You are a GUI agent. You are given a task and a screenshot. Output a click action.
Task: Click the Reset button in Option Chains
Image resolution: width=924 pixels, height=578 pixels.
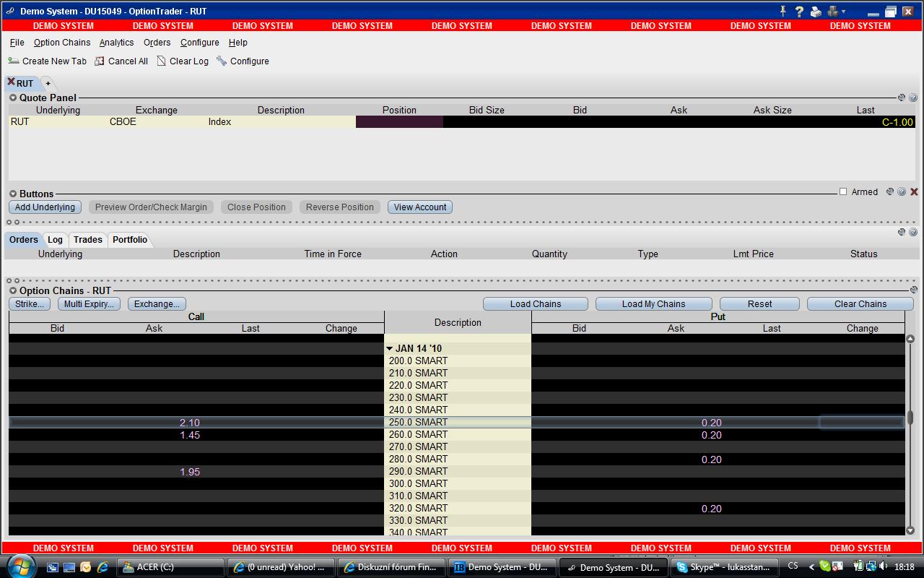pyautogui.click(x=759, y=304)
